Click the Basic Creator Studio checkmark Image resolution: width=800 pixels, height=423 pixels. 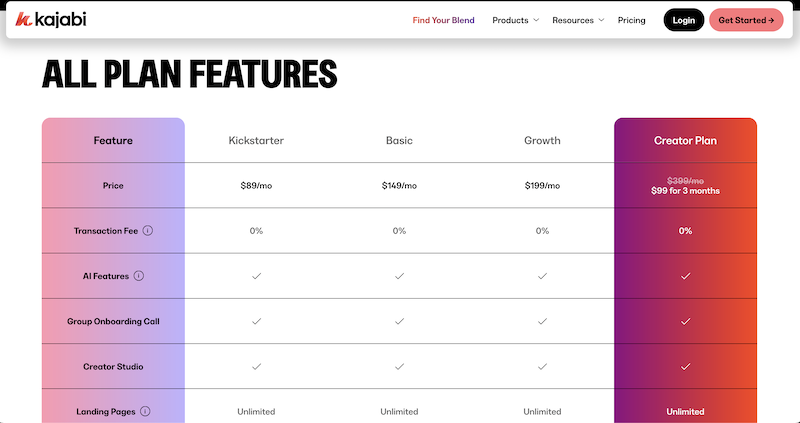point(399,366)
